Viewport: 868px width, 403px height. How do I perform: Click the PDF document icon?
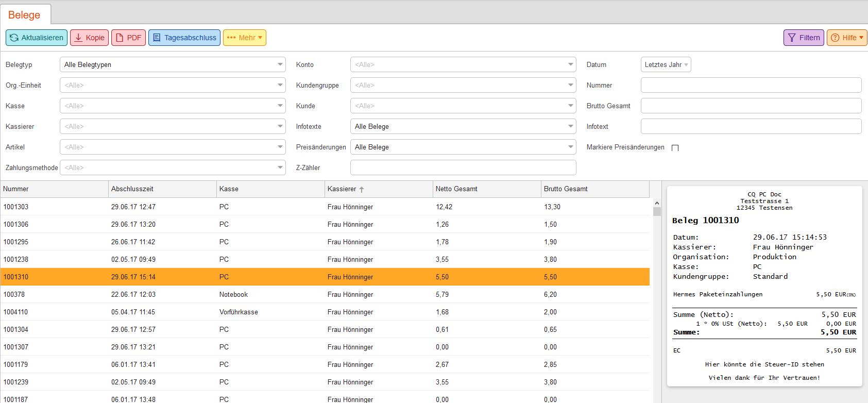120,38
